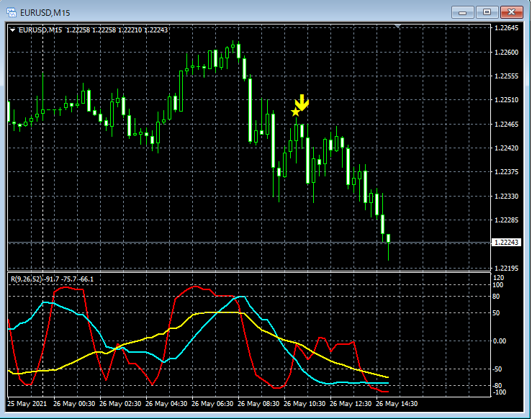Viewport: 532px width, 419px height.
Task: Click the yellow star marker on chart
Action: (x=295, y=112)
